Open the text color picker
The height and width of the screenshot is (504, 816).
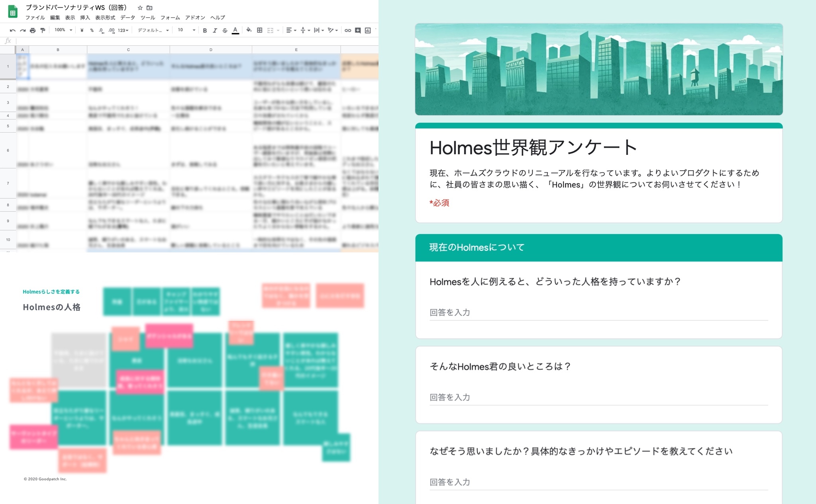pyautogui.click(x=235, y=30)
